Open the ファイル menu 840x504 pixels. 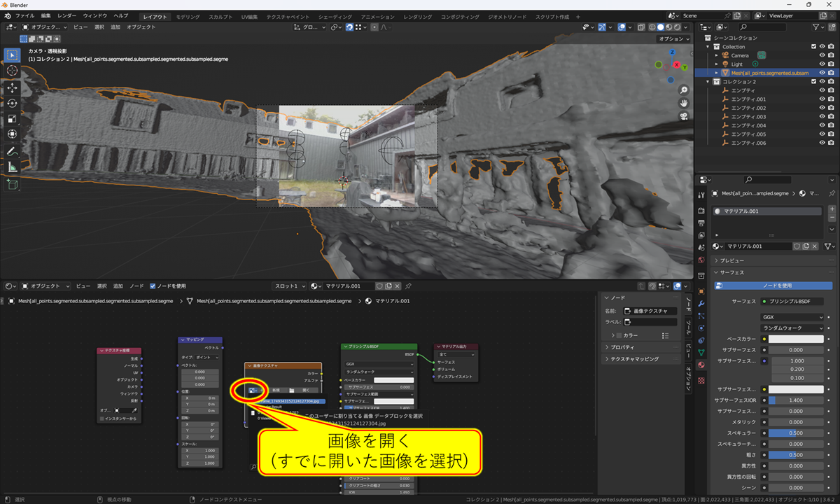point(24,15)
